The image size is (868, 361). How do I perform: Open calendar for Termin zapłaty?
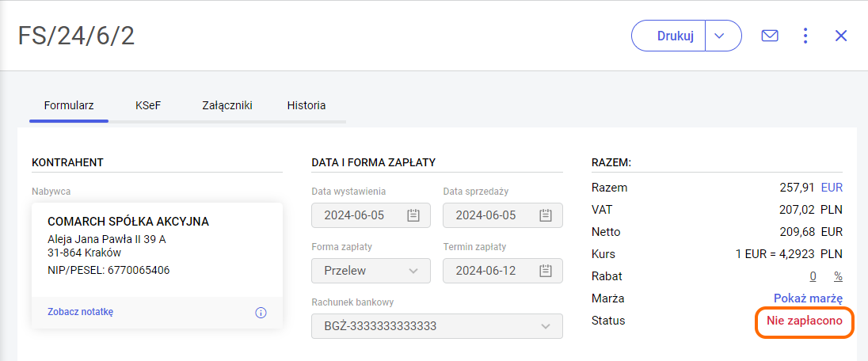coord(545,271)
